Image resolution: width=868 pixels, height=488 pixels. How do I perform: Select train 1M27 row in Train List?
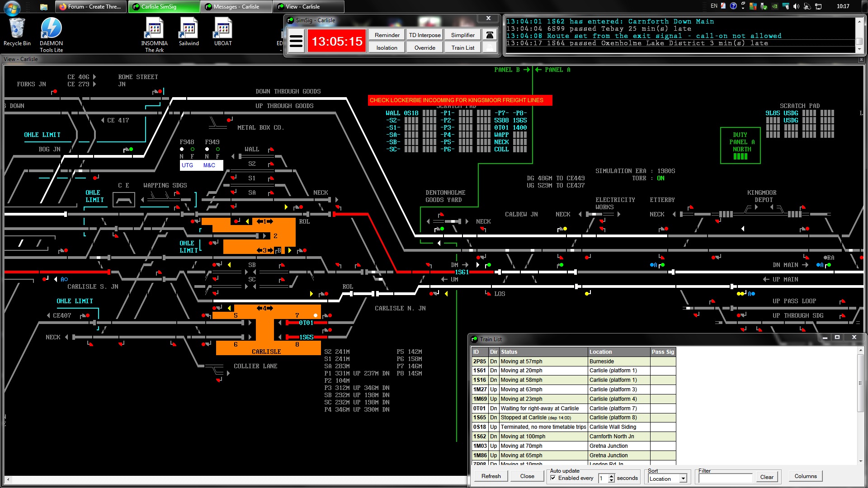pyautogui.click(x=573, y=389)
